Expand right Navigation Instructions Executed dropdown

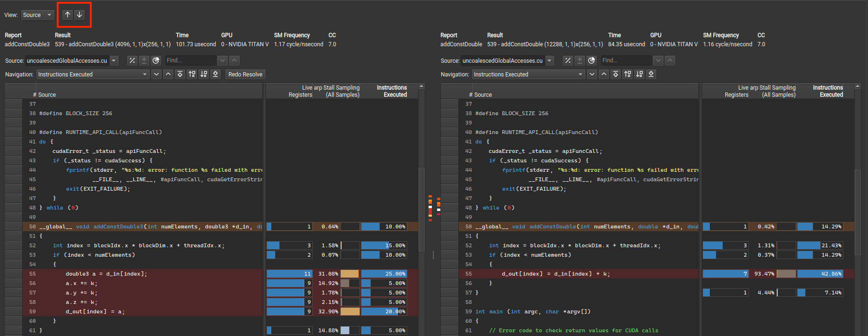pos(580,74)
